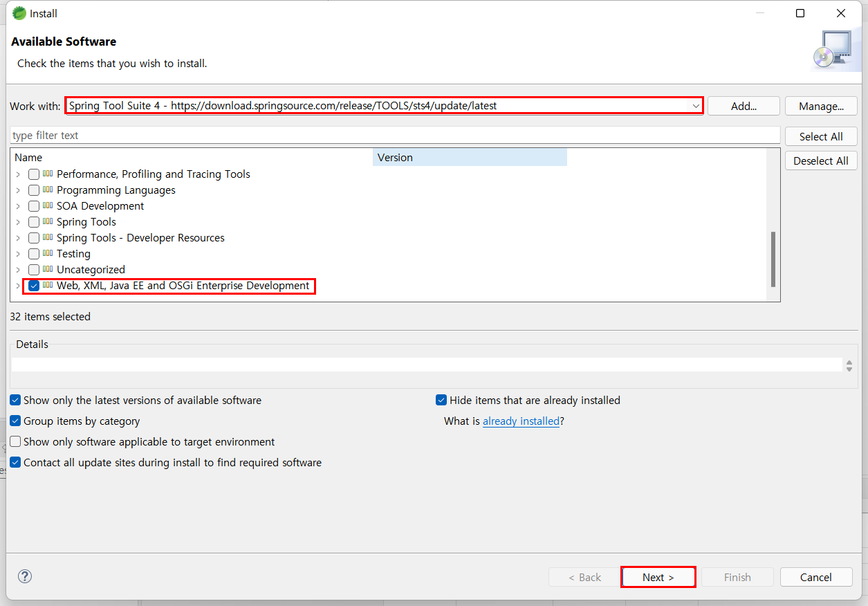868x606 pixels.
Task: Click the category icon beside Uncategorized
Action: (48, 269)
